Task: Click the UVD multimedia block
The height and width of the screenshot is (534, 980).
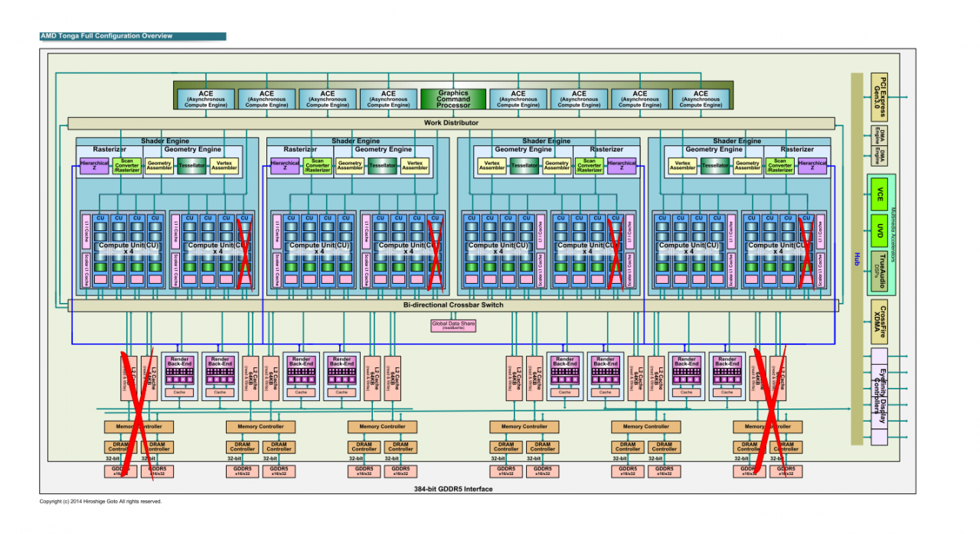Action: tap(880, 230)
